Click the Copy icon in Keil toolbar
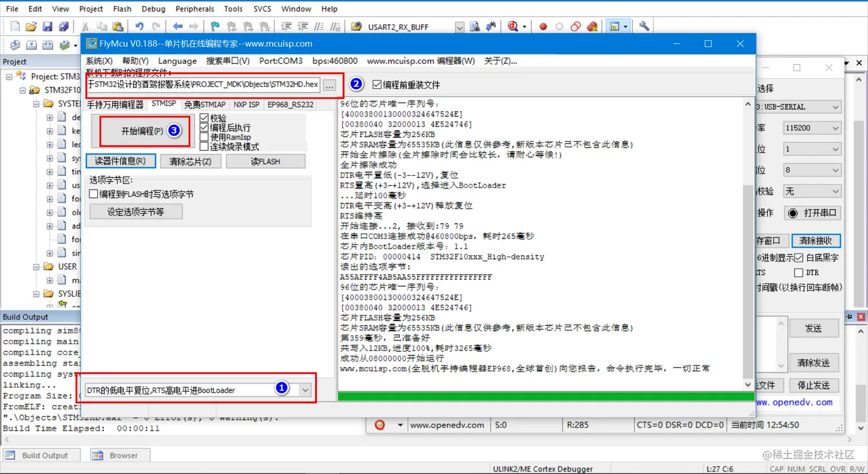The image size is (868, 474). pyautogui.click(x=102, y=26)
